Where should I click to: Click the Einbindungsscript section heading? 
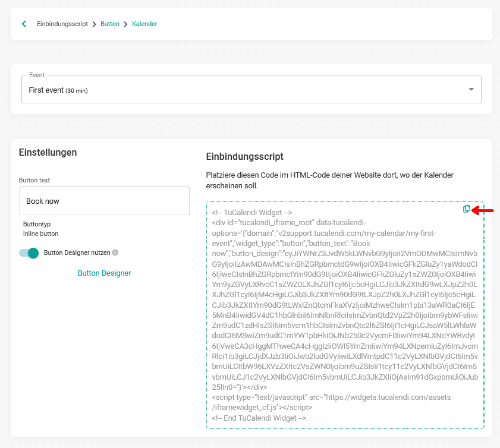point(244,156)
